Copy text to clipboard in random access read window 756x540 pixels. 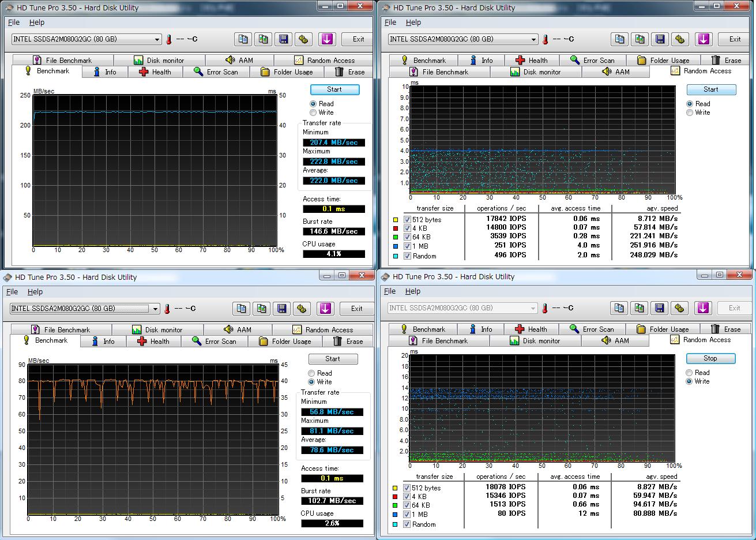click(619, 39)
